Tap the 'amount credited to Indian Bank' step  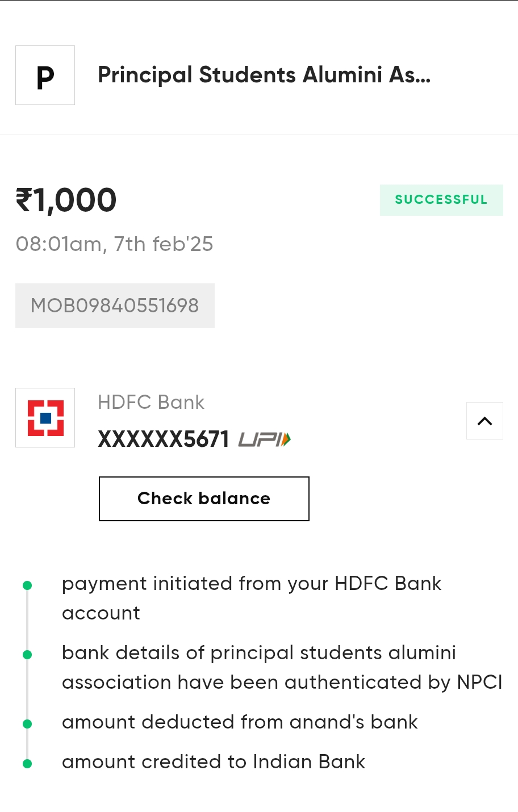(214, 762)
